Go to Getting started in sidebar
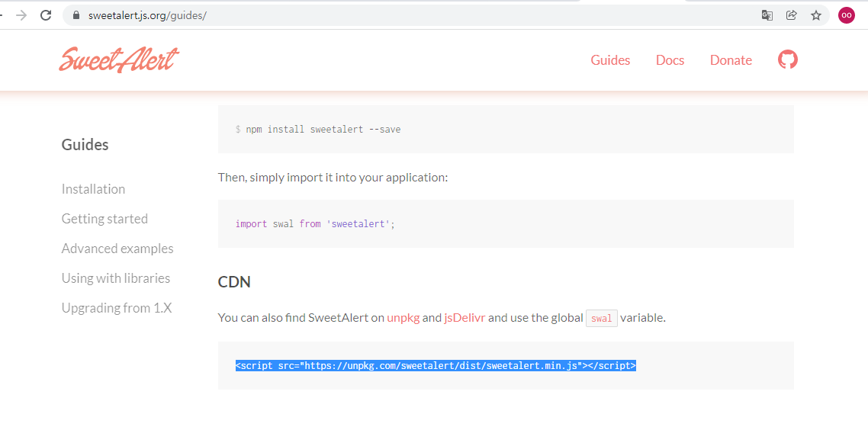Viewport: 868px width, 446px height. tap(104, 219)
